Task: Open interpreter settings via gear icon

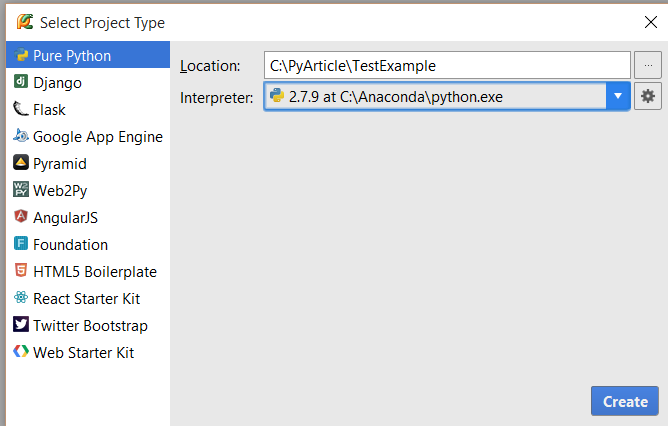Action: click(x=648, y=96)
